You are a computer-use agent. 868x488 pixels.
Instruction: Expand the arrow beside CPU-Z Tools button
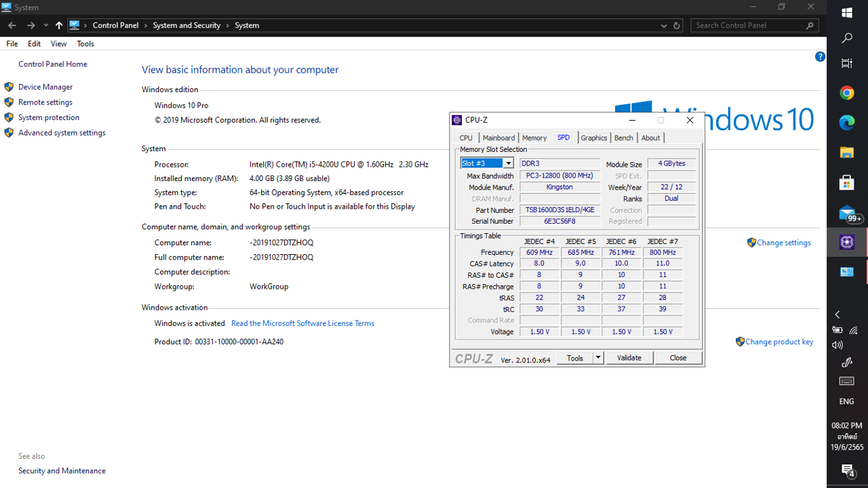click(x=598, y=358)
